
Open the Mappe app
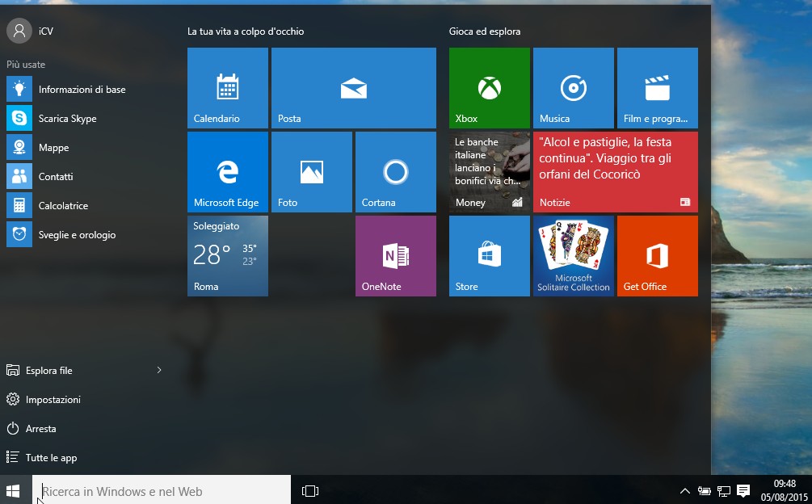click(x=88, y=148)
